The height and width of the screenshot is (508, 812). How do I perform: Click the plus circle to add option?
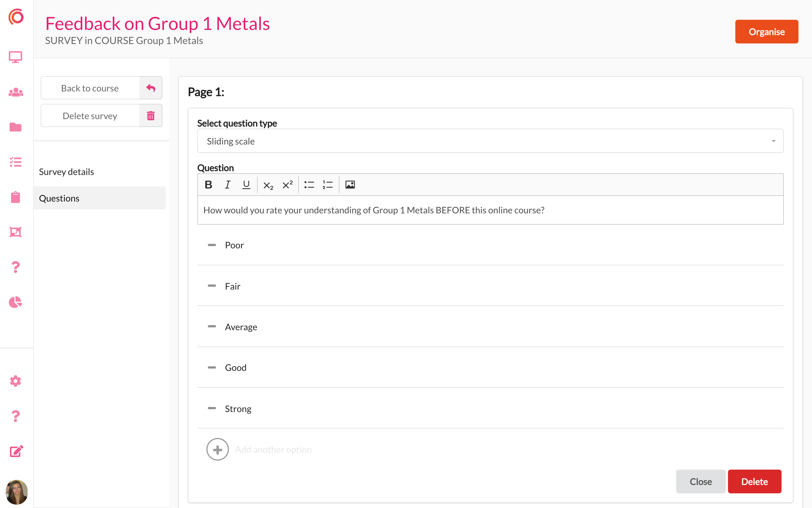tap(217, 449)
